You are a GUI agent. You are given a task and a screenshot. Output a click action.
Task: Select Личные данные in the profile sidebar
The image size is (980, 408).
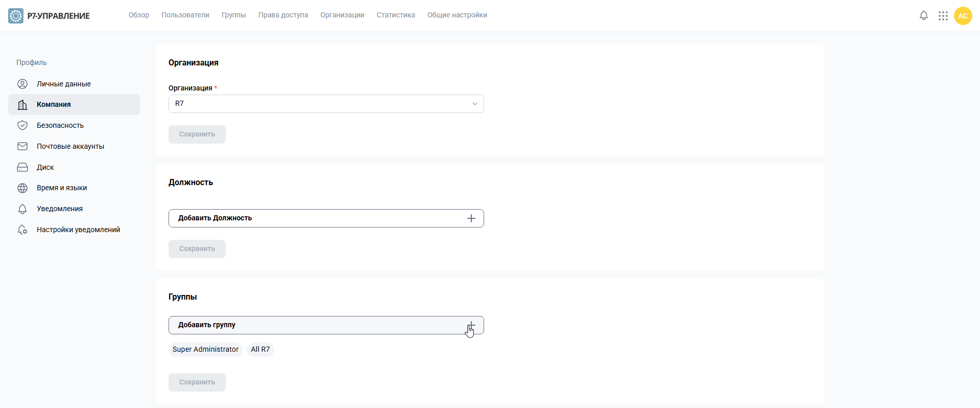74,84
